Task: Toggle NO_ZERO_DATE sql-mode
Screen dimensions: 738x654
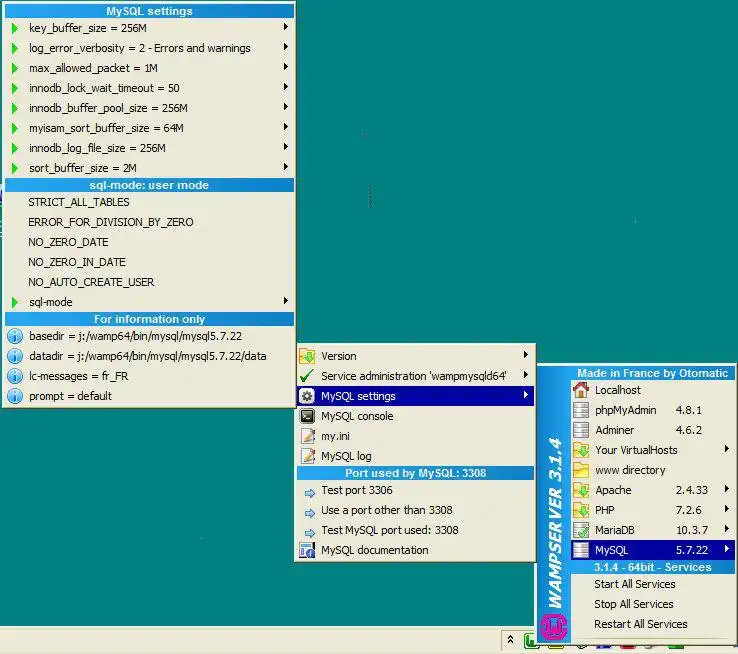Action: coord(149,242)
